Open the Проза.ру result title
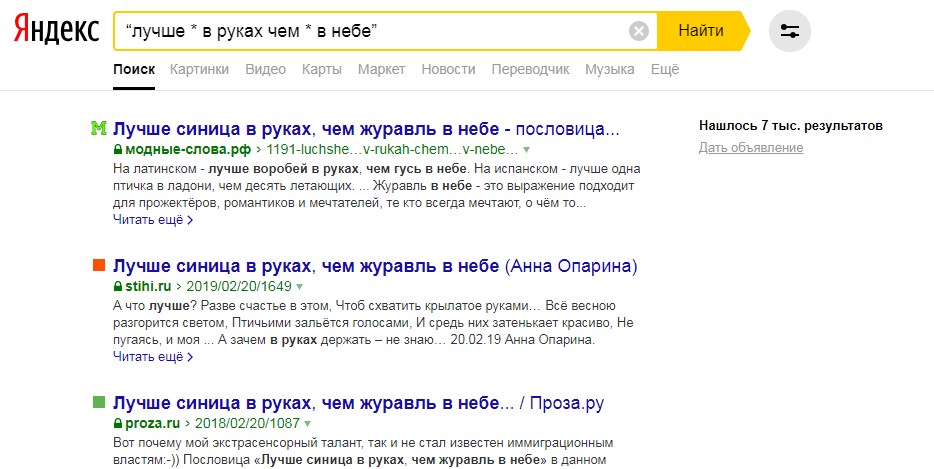The image size is (934, 469). (x=359, y=403)
